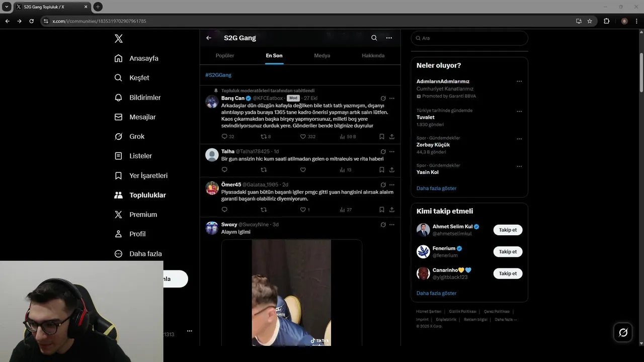
Task: Click the Chrome address bar URL
Action: click(99, 21)
